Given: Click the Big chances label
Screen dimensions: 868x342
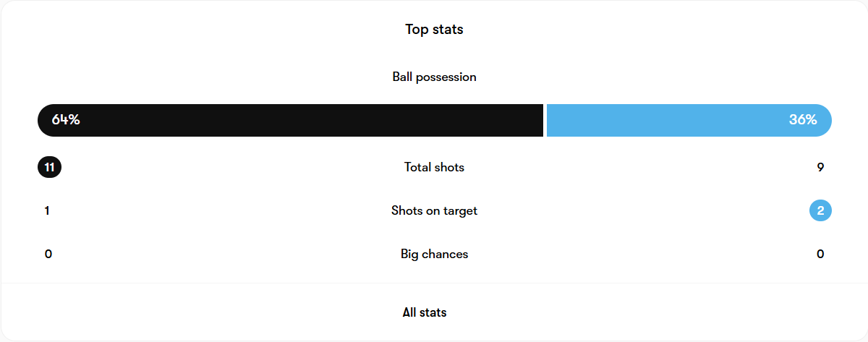Looking at the screenshot, I should (x=434, y=254).
